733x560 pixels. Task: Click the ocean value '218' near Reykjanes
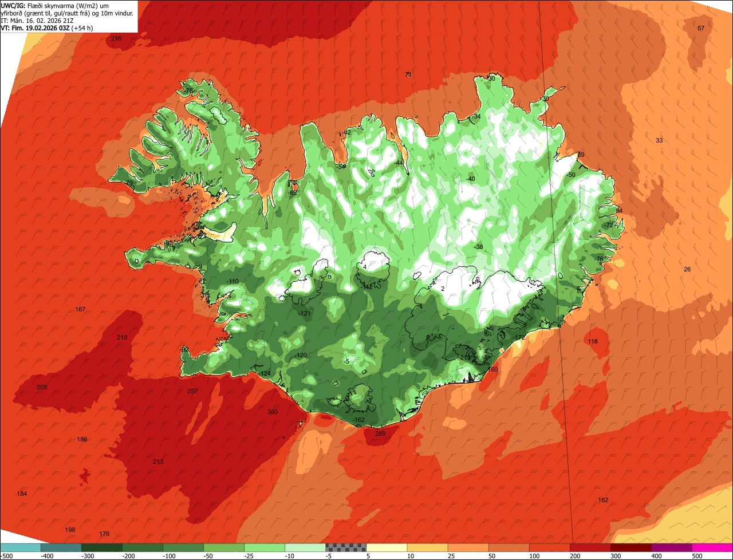122,337
